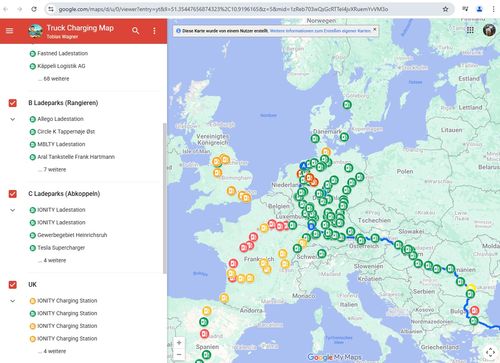Click the blue route marker A in Netherlands
500x363 pixels.
pos(303,166)
